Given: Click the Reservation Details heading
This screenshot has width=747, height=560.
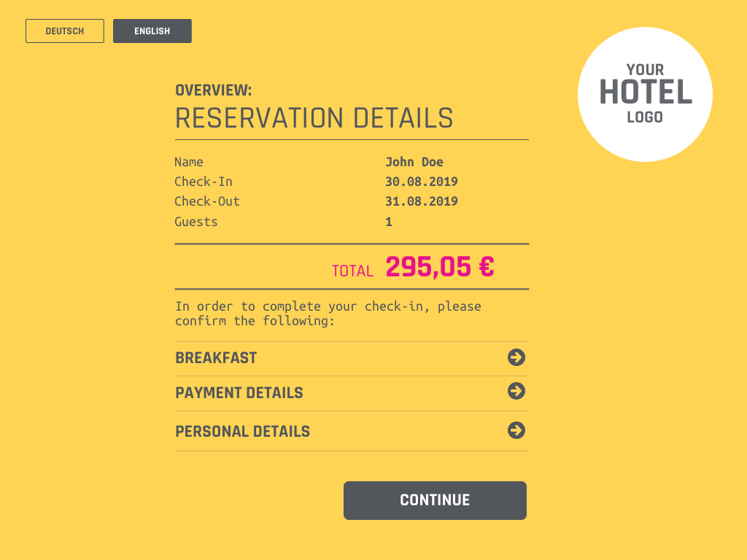Looking at the screenshot, I should [314, 118].
